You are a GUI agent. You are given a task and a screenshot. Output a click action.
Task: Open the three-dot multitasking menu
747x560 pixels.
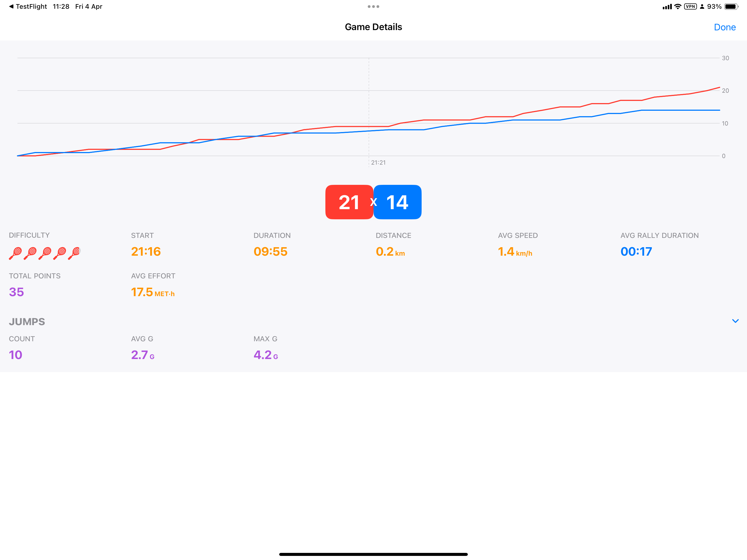click(373, 6)
